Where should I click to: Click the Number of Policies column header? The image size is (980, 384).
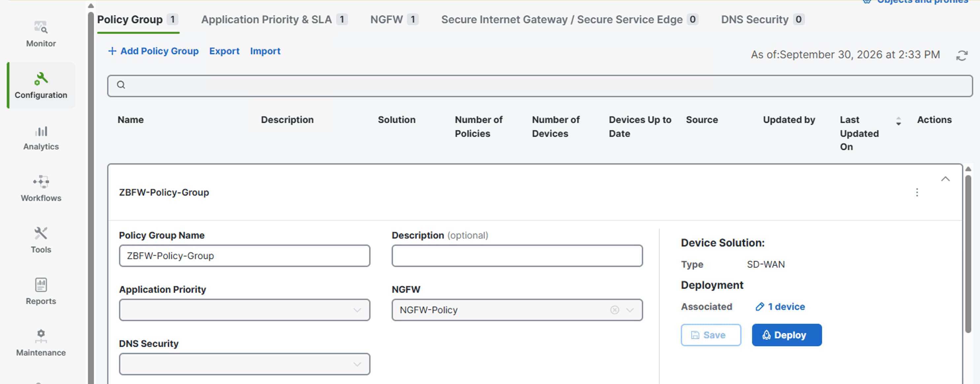[478, 127]
